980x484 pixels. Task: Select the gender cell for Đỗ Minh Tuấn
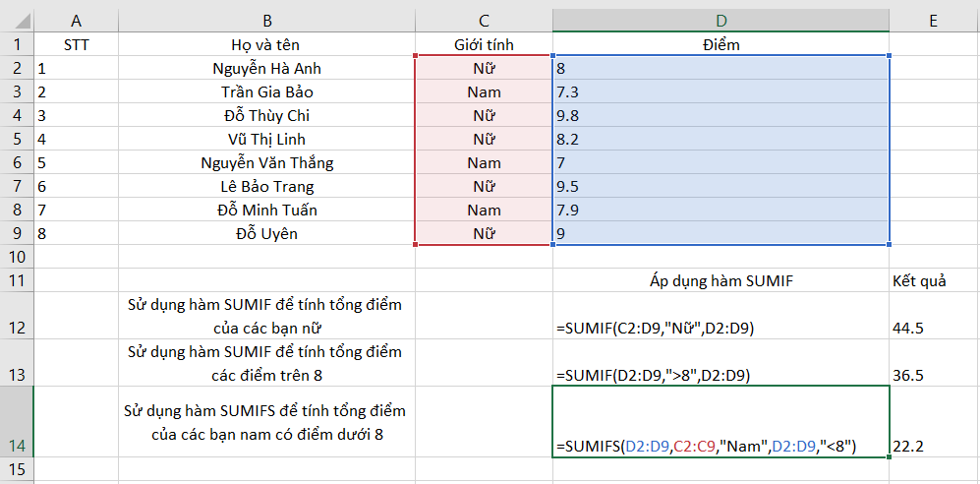coord(484,210)
